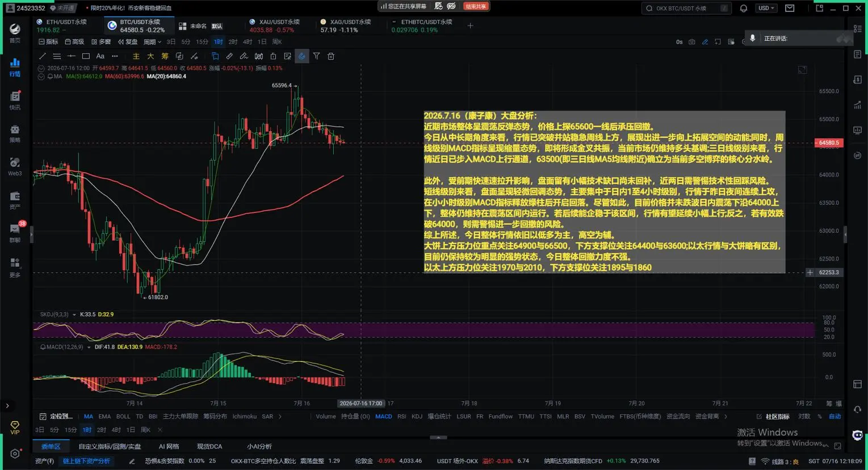Enable the KDJ sub-indicator
Image resolution: width=868 pixels, height=470 pixels.
417,417
